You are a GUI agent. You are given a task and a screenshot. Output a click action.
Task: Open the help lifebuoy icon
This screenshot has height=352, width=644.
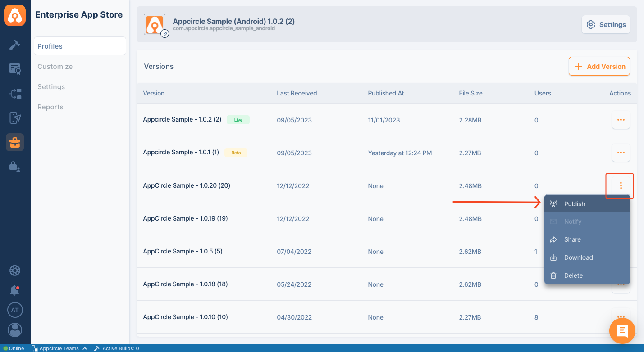(15, 271)
